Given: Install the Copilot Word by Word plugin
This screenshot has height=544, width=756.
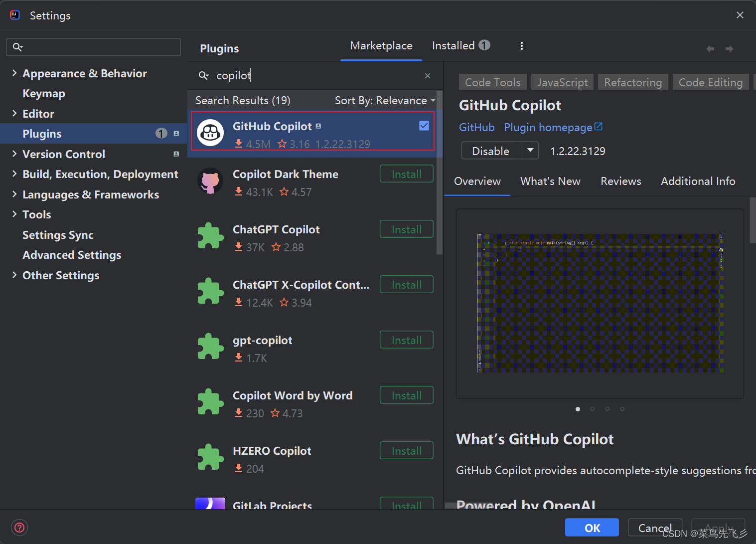Looking at the screenshot, I should tap(407, 395).
